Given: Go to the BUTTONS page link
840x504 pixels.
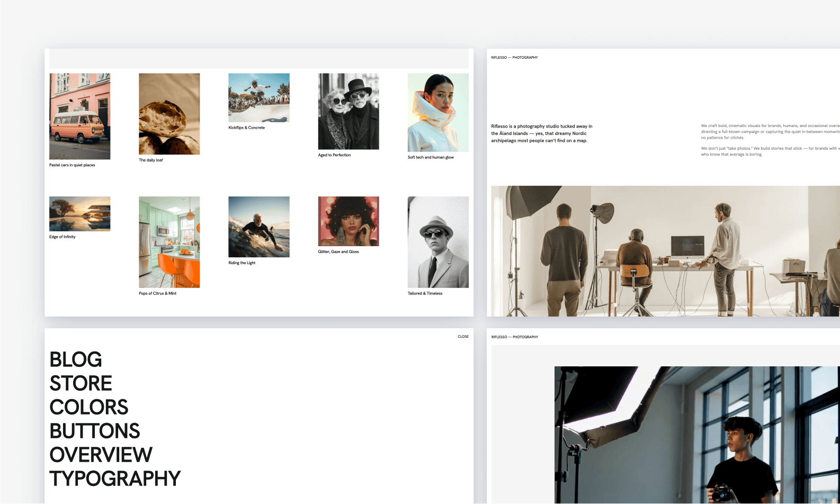Looking at the screenshot, I should pyautogui.click(x=94, y=431).
